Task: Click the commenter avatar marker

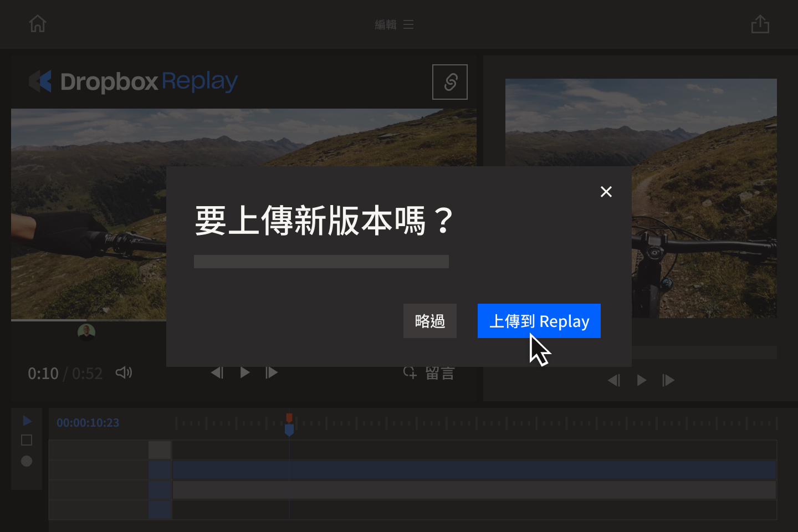Action: pyautogui.click(x=86, y=332)
